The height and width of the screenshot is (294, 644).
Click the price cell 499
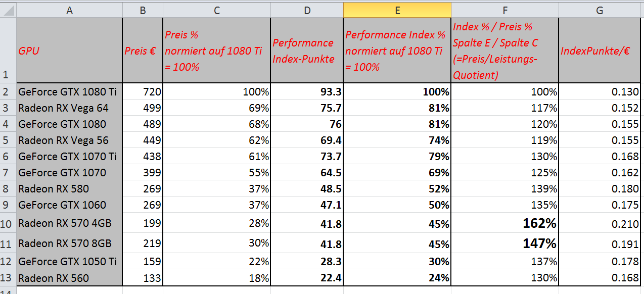click(x=143, y=108)
